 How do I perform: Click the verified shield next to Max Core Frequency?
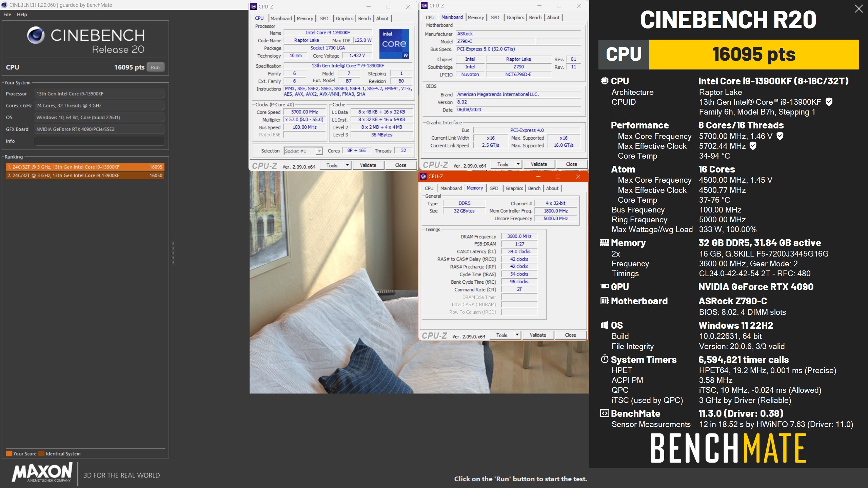780,136
